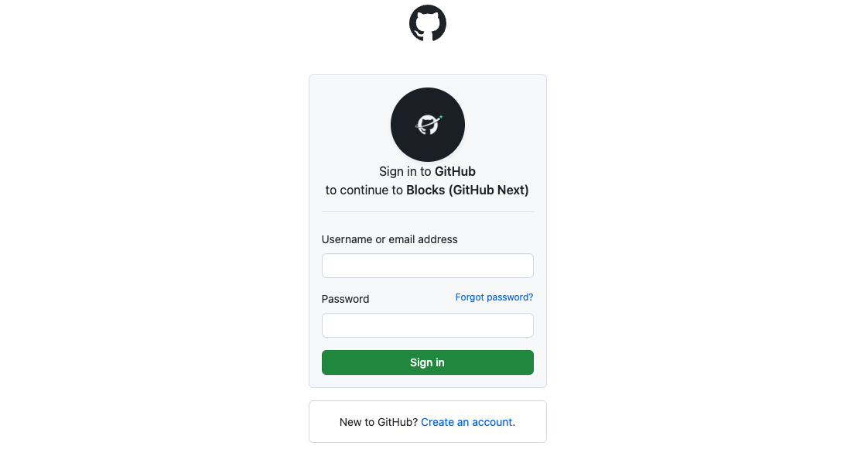This screenshot has width=868, height=460.
Task: Open the Forgot password page
Action: click(x=494, y=297)
